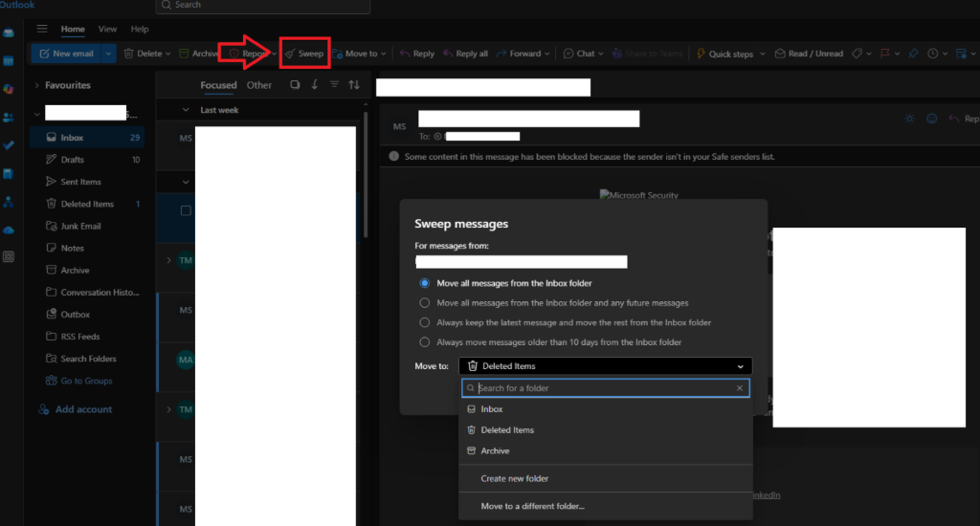Switch to the Focused inbox tab
Image resolution: width=980 pixels, height=526 pixels.
pos(218,85)
